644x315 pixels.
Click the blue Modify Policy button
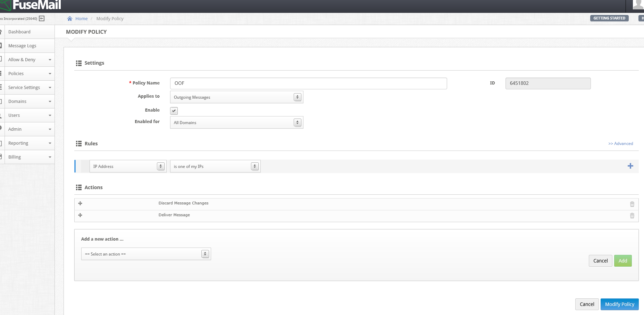[619, 304]
